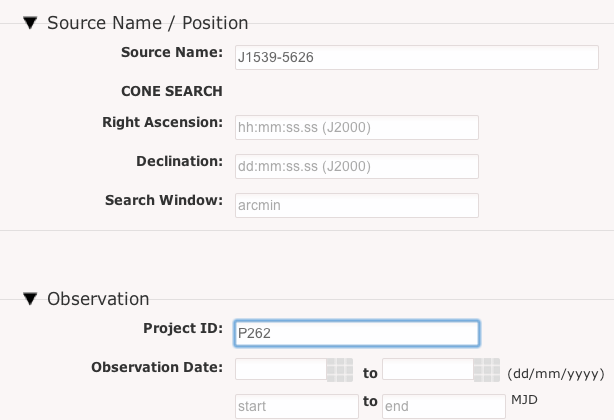The image size is (614, 420).
Task: Collapse the Observation section triangle
Action: pos(31,298)
